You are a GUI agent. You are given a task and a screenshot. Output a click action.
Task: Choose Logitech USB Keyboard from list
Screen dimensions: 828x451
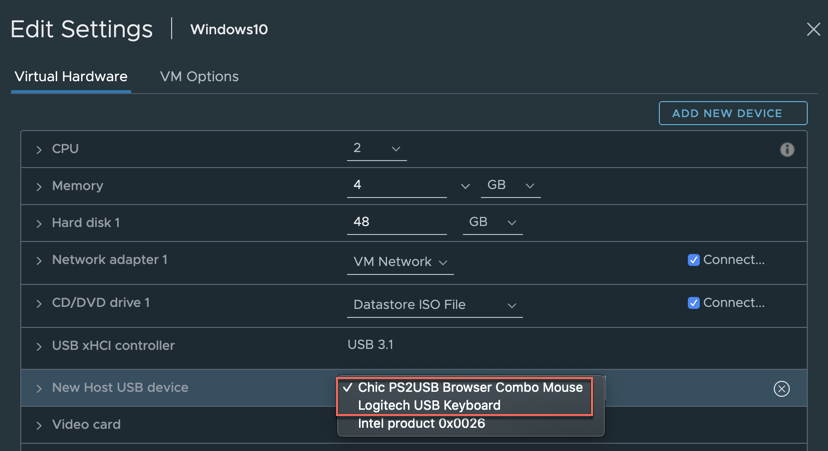pos(429,405)
